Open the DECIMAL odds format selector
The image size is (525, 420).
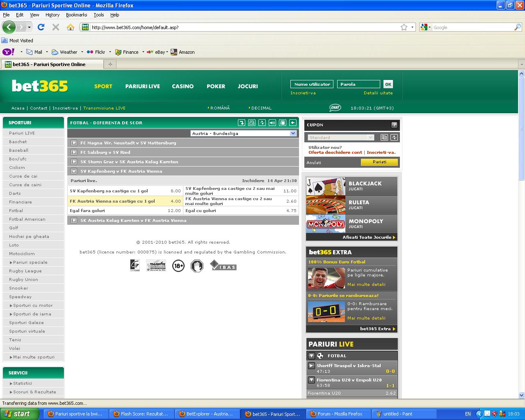coord(260,108)
